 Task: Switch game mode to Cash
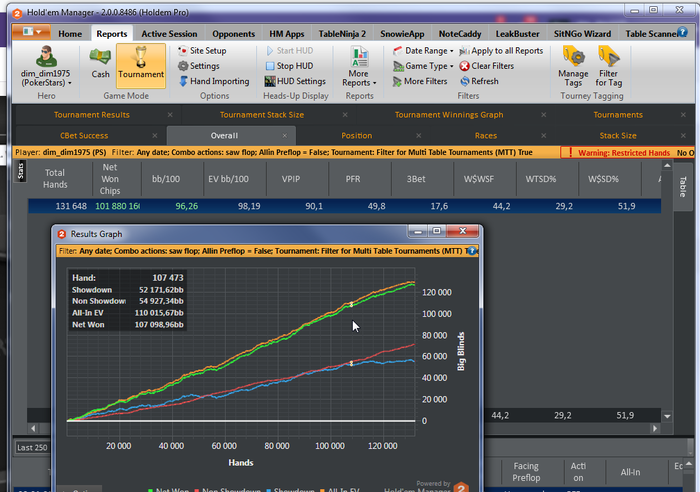click(100, 63)
